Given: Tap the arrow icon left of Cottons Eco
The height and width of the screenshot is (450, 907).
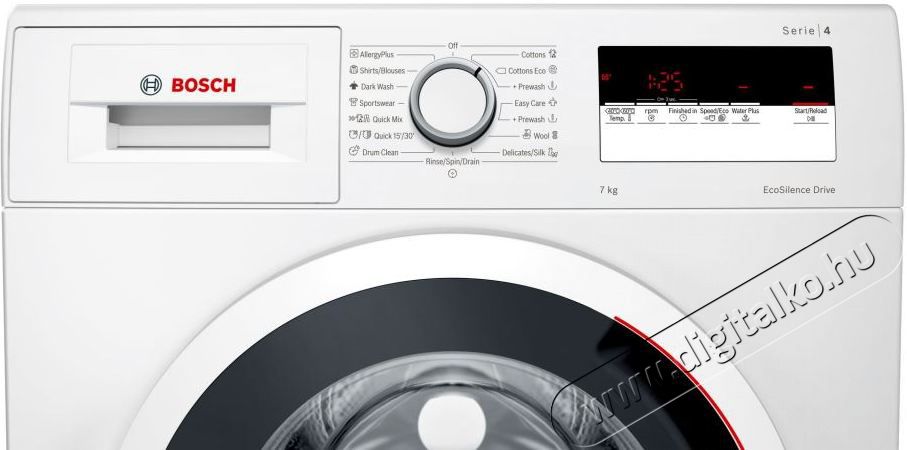Looking at the screenshot, I should [x=501, y=71].
